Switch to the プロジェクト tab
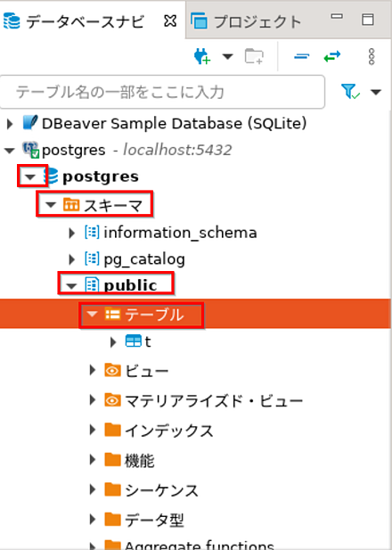Screen dimensions: 392x550 pos(246,21)
